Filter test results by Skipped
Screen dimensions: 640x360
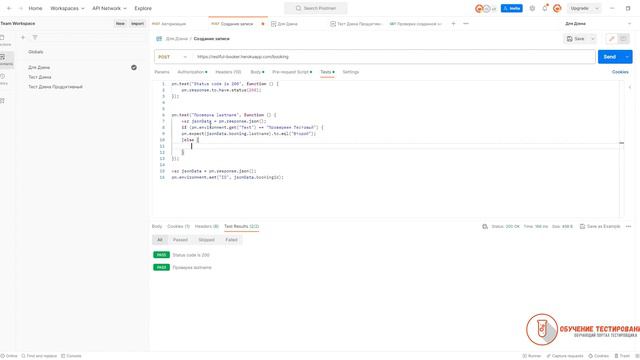[x=206, y=240]
